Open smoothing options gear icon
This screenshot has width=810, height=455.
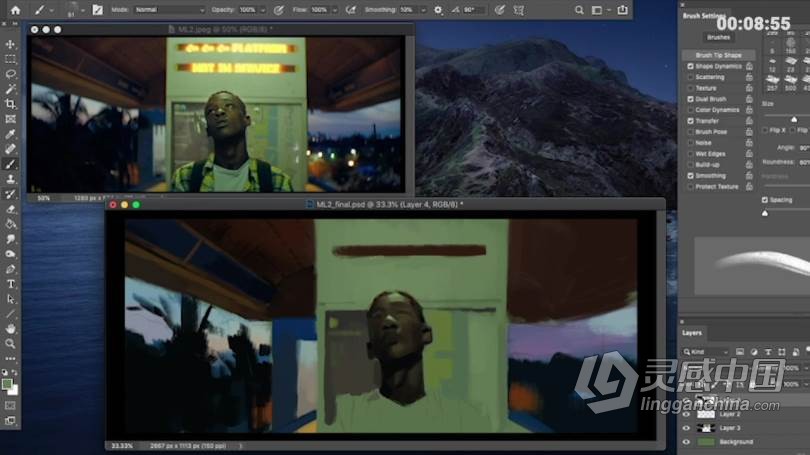438,10
